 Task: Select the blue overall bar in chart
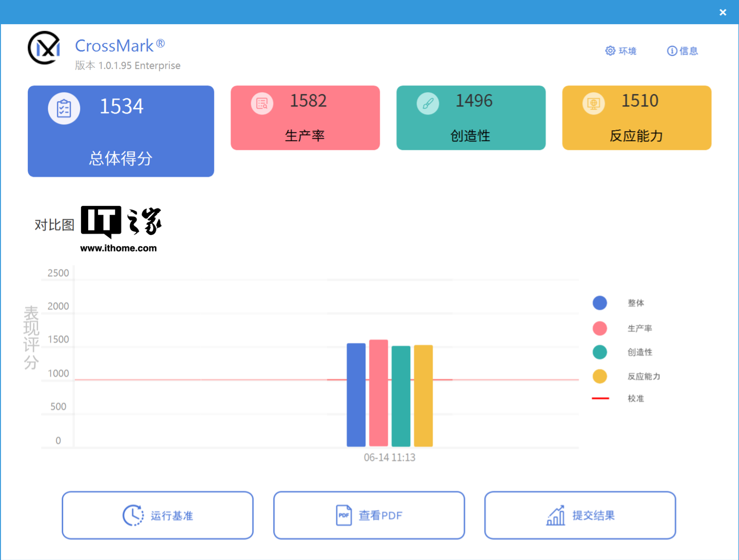[356, 395]
